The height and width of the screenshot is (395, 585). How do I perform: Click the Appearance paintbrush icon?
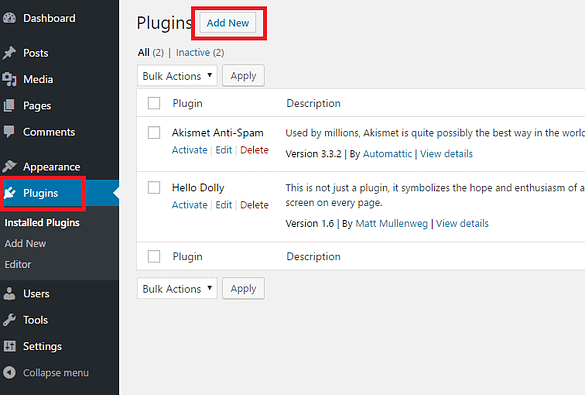(9, 166)
